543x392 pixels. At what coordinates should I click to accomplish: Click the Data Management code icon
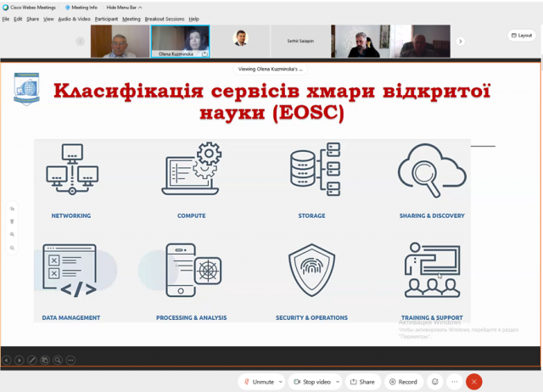click(70, 271)
